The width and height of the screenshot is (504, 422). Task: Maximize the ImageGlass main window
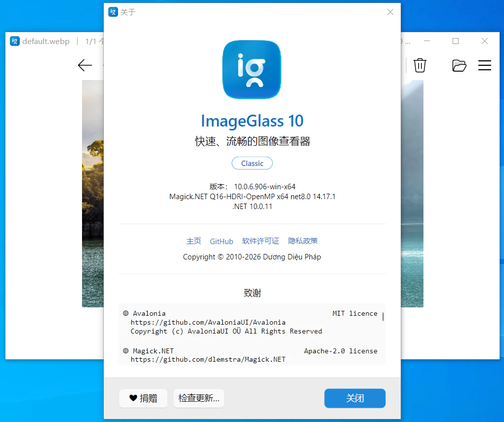[x=456, y=41]
